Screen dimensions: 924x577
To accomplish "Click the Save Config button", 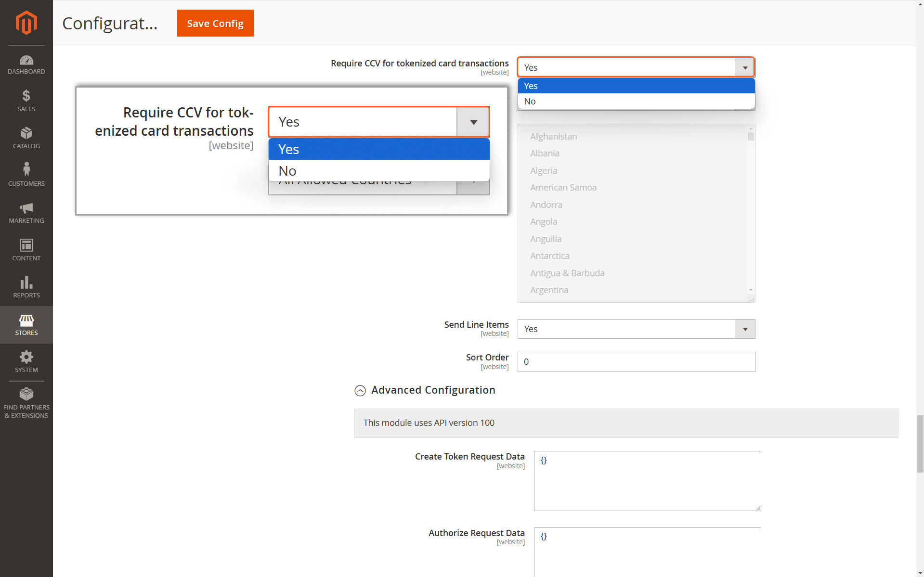I will pos(215,23).
